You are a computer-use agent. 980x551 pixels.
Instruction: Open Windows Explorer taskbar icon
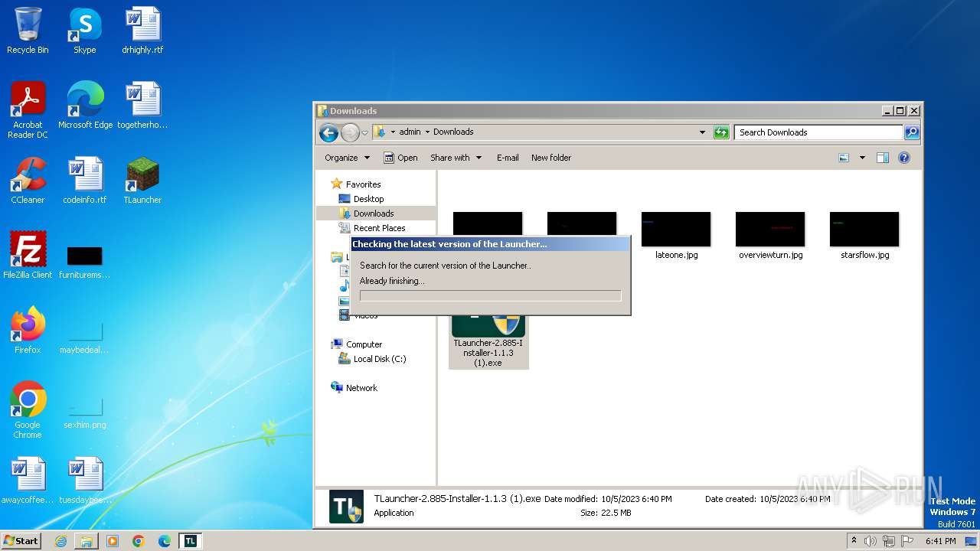coord(87,541)
